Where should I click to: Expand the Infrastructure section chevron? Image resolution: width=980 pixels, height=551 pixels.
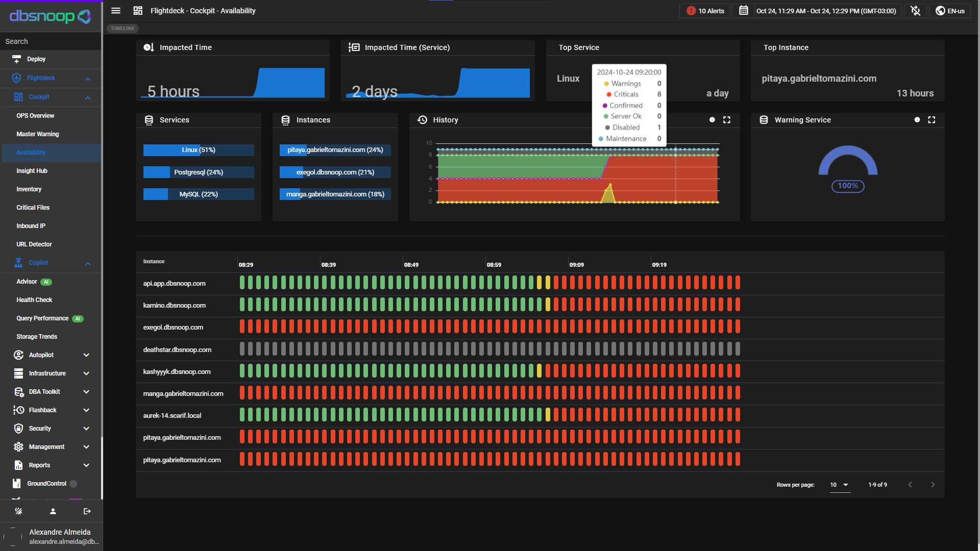[x=86, y=373]
